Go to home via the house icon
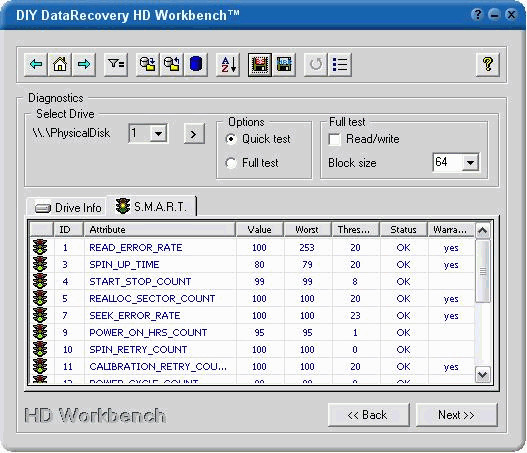527x453 pixels. tap(60, 64)
